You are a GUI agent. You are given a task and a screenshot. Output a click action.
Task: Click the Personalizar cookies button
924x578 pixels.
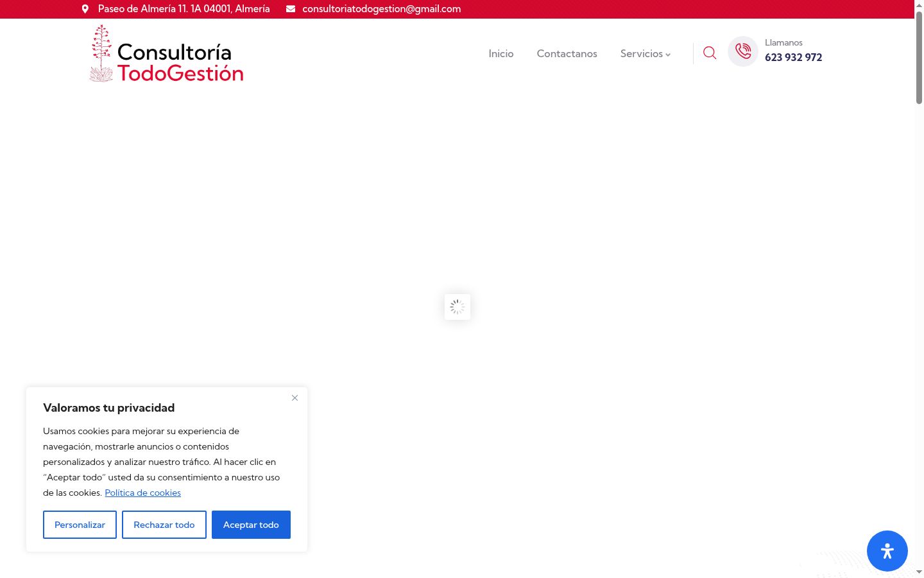pos(80,525)
